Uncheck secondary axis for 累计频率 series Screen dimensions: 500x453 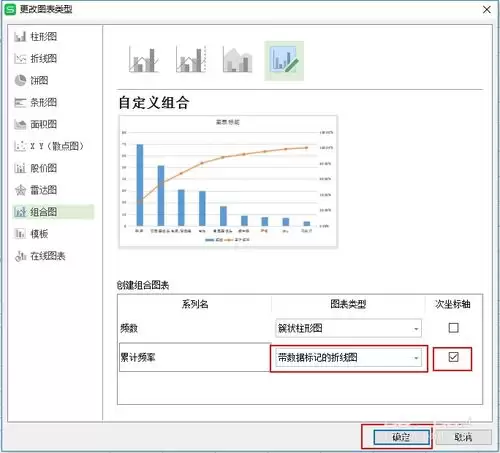point(453,357)
